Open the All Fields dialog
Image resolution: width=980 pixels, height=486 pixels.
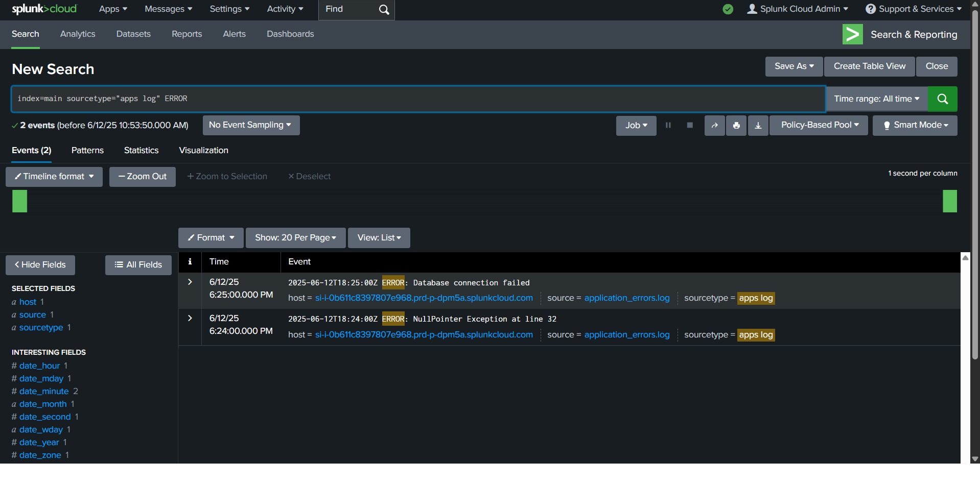138,265
